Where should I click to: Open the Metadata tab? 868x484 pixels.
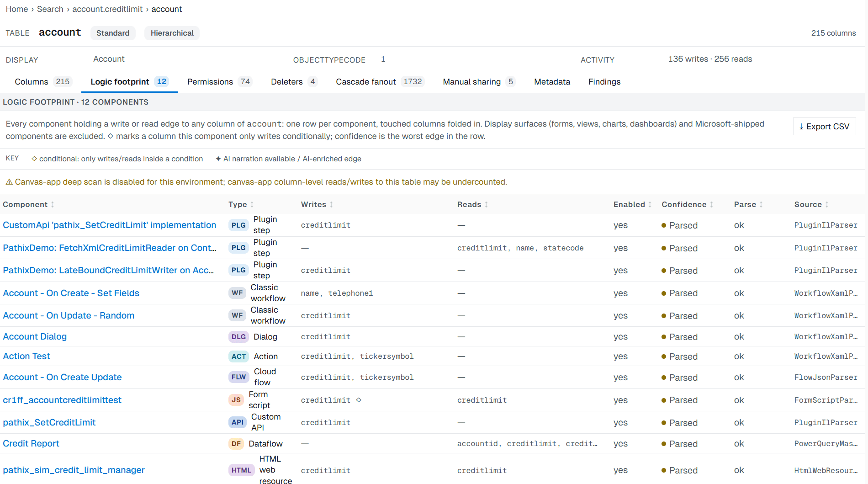click(552, 82)
